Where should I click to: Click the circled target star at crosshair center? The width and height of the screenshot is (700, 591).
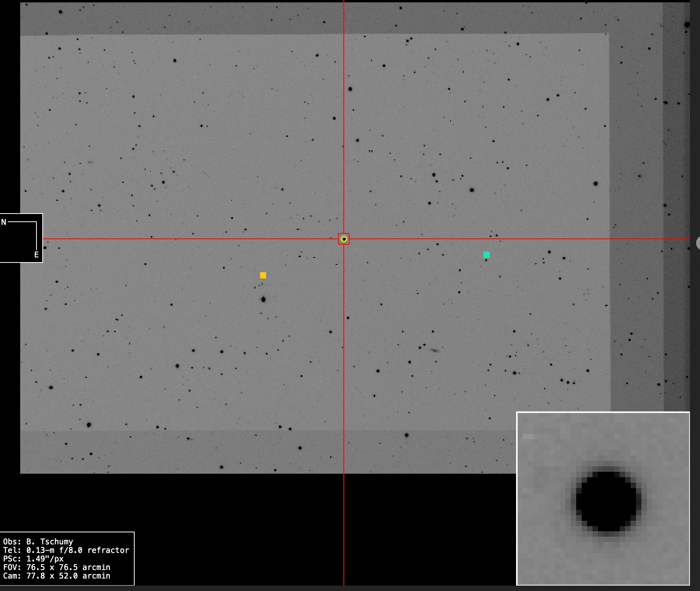[x=344, y=239]
